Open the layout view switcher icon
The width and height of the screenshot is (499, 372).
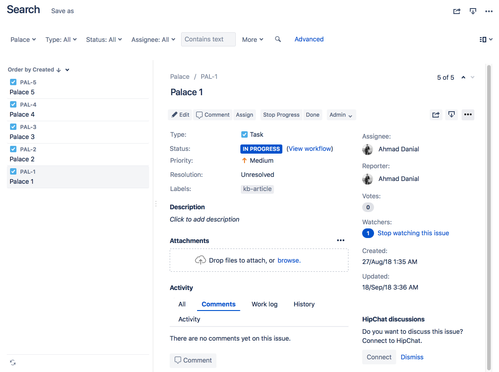(486, 39)
